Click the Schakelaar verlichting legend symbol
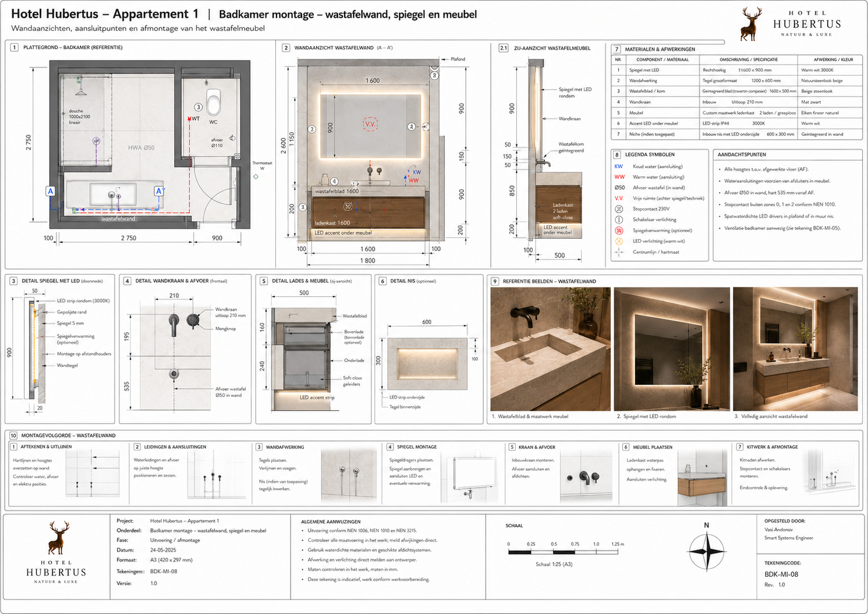This screenshot has width=868, height=614. pos(619,219)
